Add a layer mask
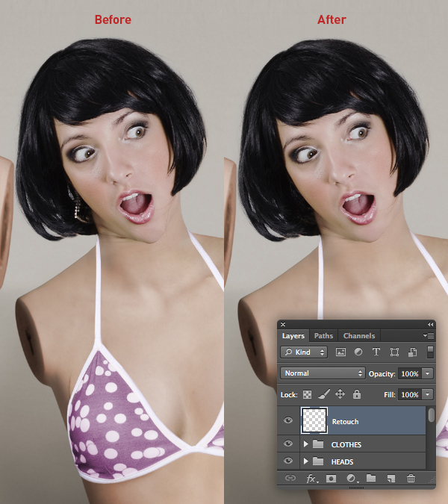The width and height of the screenshot is (448, 504). click(x=331, y=479)
